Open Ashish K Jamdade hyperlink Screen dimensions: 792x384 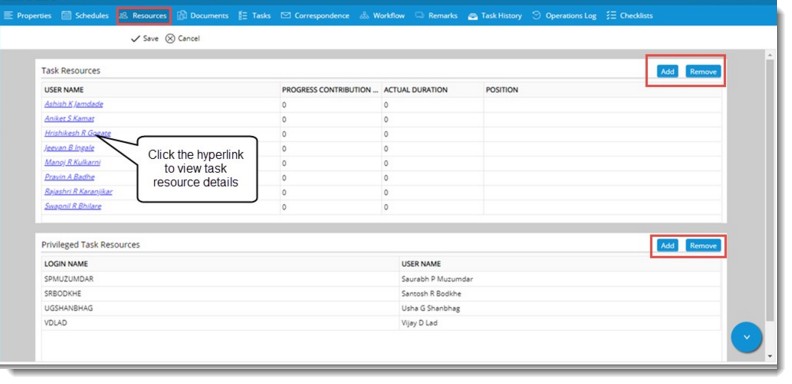click(x=74, y=104)
